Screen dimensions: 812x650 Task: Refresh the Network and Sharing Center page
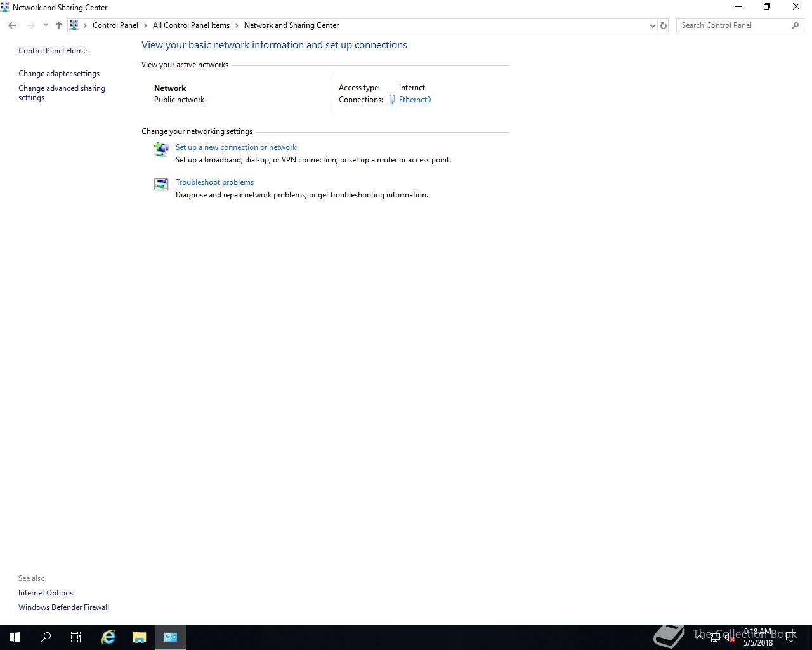[664, 25]
